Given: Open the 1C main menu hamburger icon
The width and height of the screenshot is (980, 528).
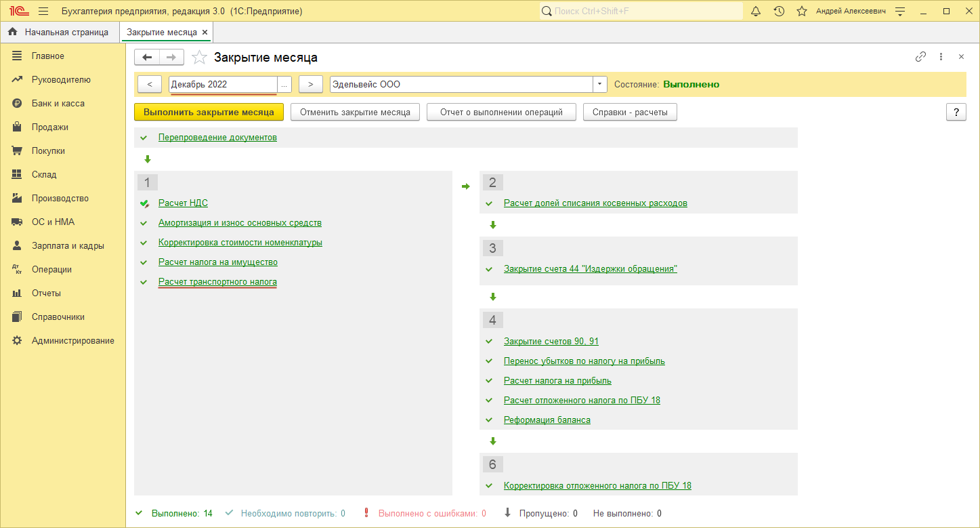Looking at the screenshot, I should tap(43, 11).
